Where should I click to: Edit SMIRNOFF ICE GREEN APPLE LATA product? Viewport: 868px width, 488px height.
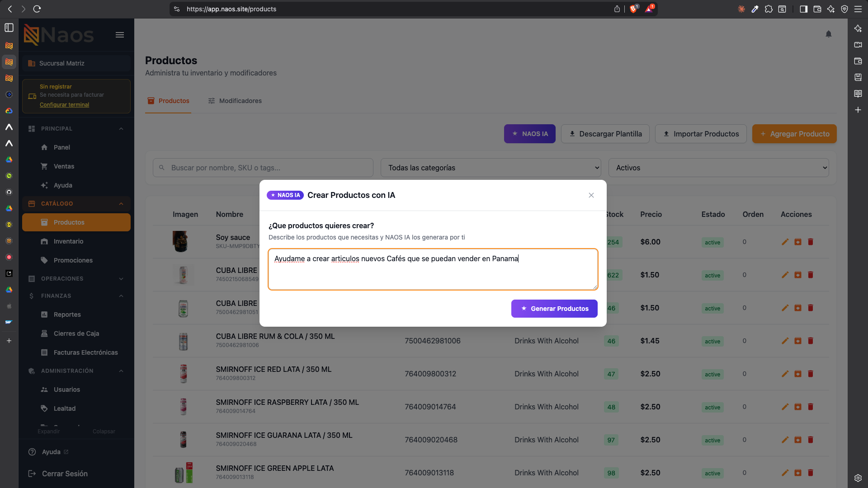pyautogui.click(x=785, y=473)
